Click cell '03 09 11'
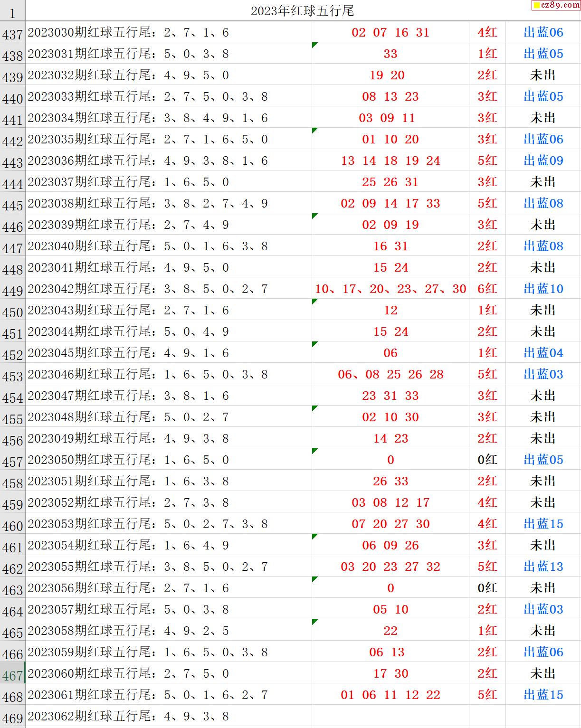The height and width of the screenshot is (728, 581). [x=391, y=118]
